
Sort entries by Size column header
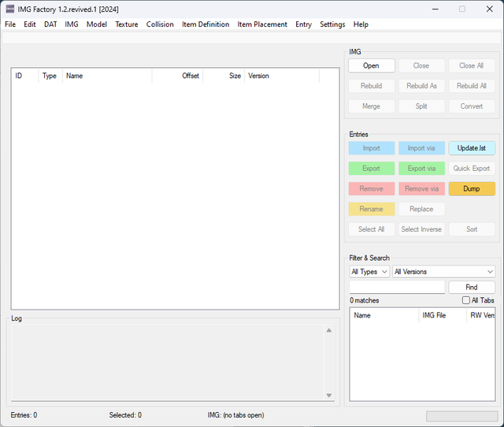(x=224, y=76)
